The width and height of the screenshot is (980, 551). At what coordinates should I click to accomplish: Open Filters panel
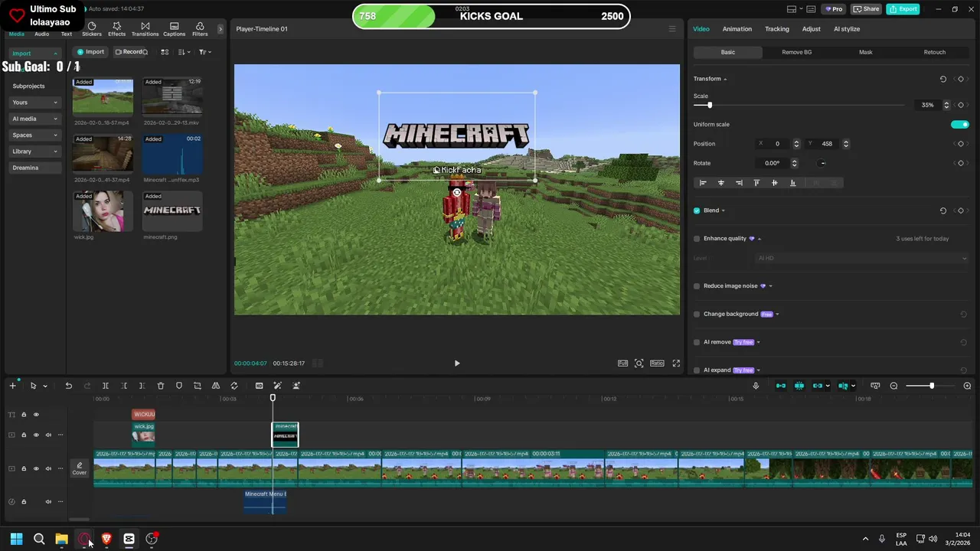200,29
